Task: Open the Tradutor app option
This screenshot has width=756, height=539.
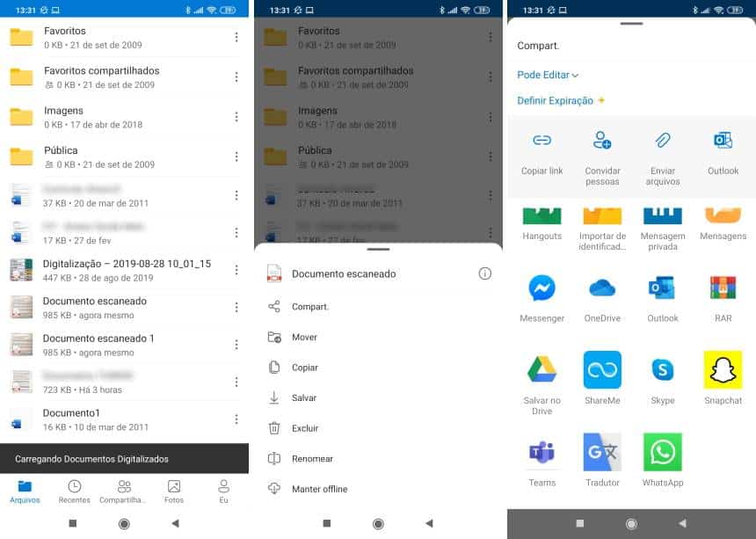Action: click(x=602, y=461)
